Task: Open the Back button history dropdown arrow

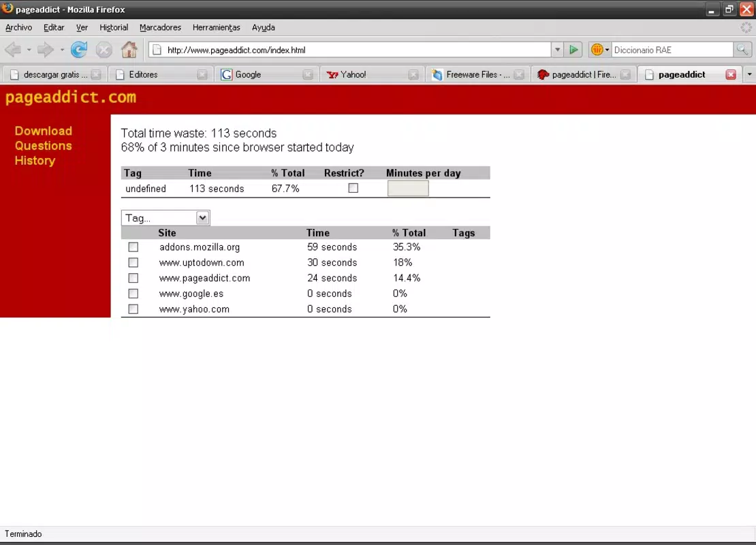Action: [29, 50]
